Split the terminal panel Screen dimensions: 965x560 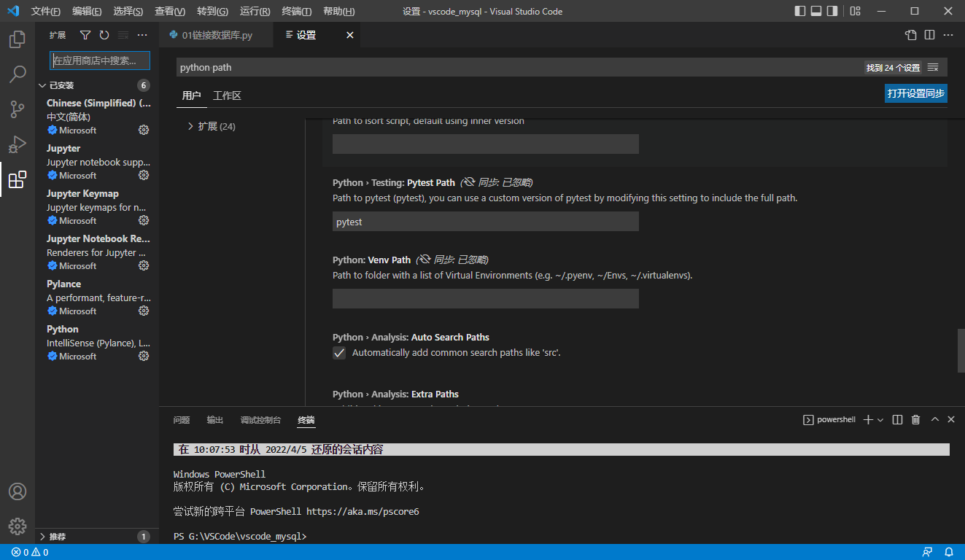898,419
